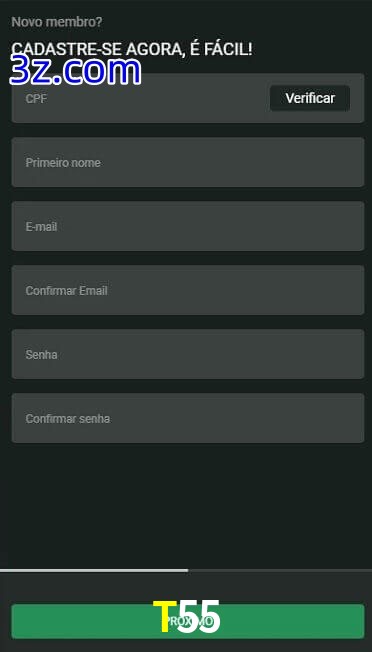Focus the Senha password field

point(188,354)
